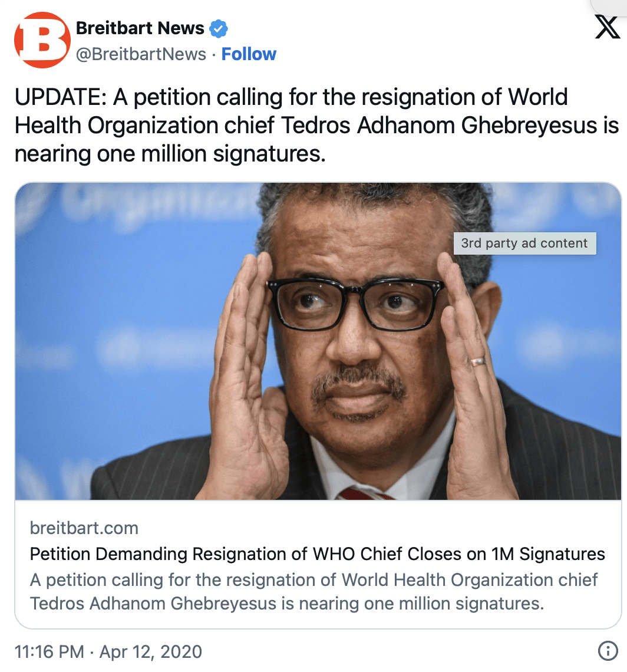Open the X logo link

[x=608, y=28]
